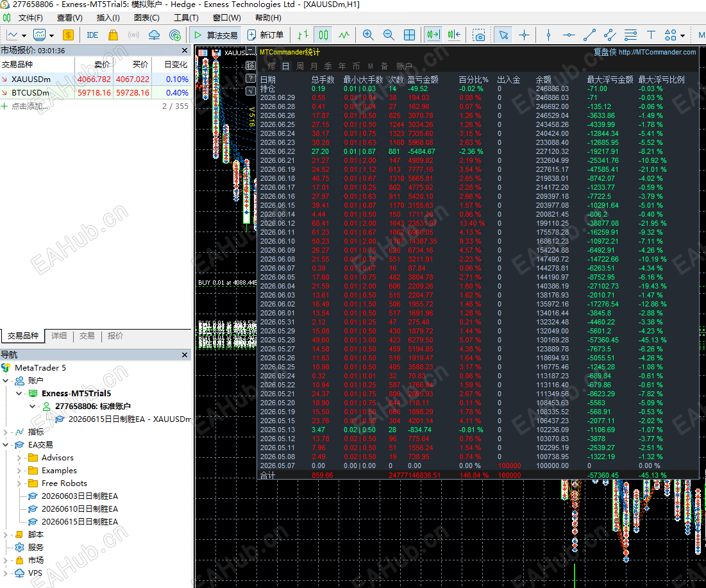Expand the 脚本 scripts node
Viewport: 706px width, 588px height.
pyautogui.click(x=5, y=535)
